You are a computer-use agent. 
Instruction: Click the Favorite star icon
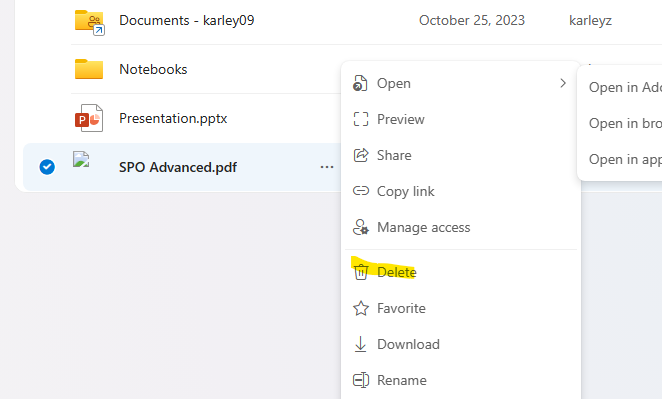361,308
